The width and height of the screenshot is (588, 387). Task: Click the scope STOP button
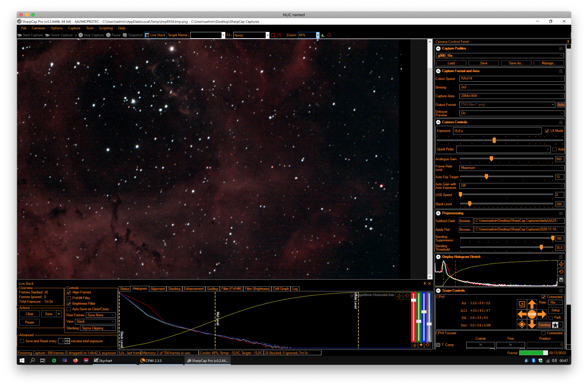(x=532, y=314)
